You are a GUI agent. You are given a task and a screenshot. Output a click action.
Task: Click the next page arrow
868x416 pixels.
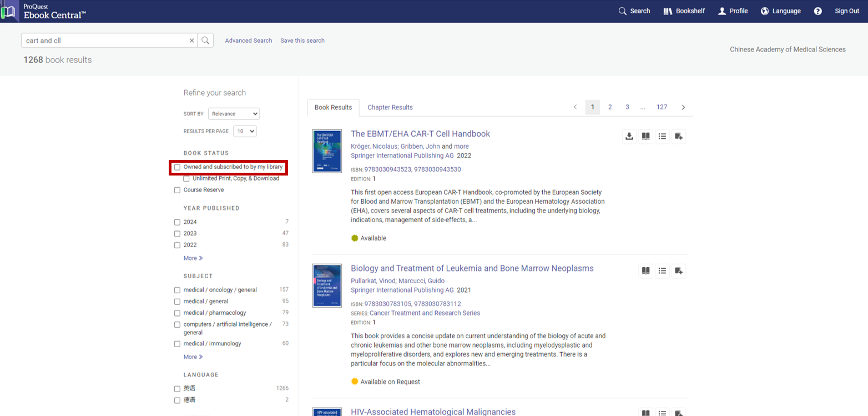click(x=683, y=107)
